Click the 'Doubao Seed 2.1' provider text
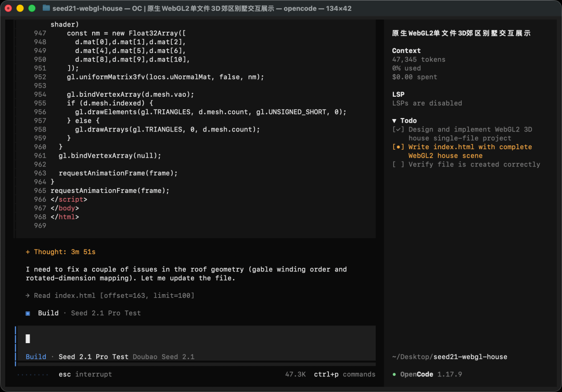Screen dimensions: 562x392 [163, 357]
